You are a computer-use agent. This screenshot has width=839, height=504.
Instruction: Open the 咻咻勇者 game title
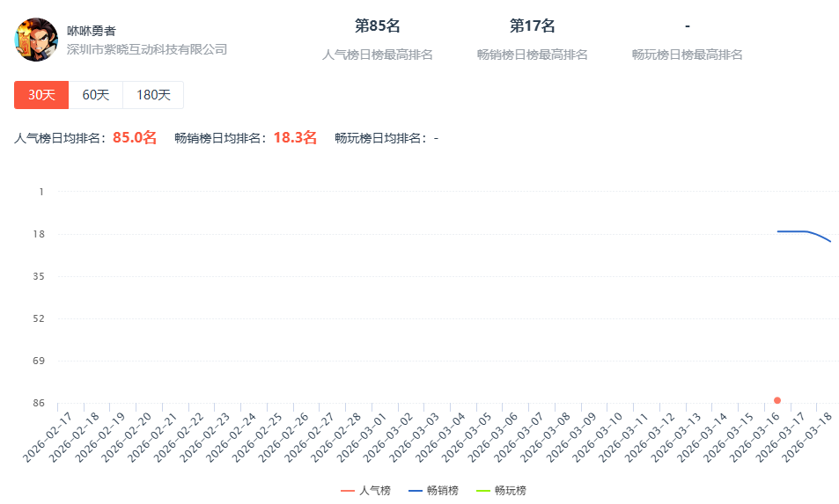[92, 31]
